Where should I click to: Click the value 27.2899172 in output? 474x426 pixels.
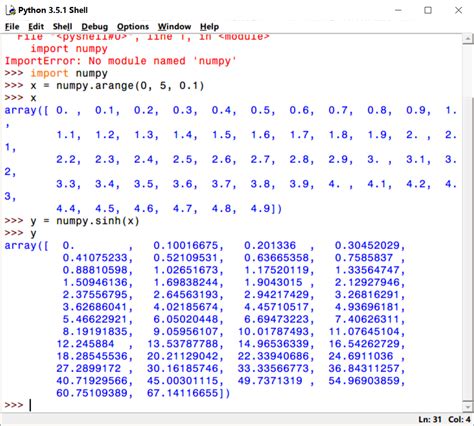pos(88,368)
